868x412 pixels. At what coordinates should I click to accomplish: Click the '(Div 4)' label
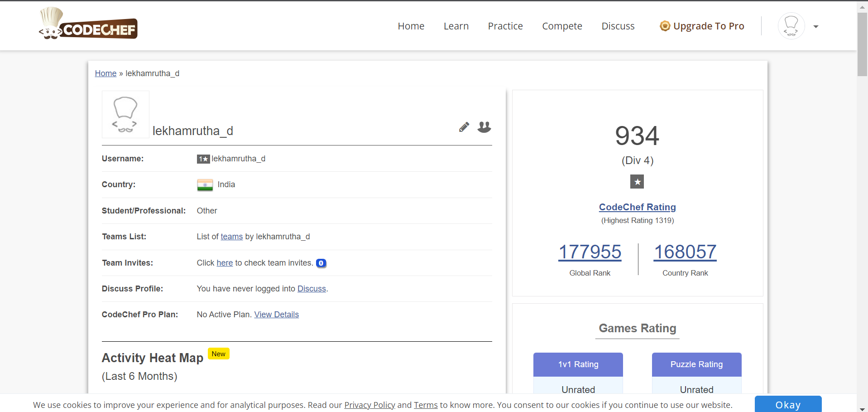637,160
